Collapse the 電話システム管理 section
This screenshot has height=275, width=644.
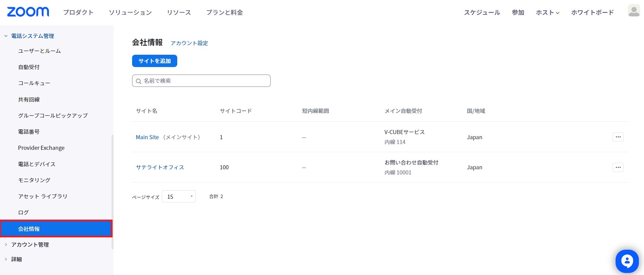pyautogui.click(x=6, y=36)
